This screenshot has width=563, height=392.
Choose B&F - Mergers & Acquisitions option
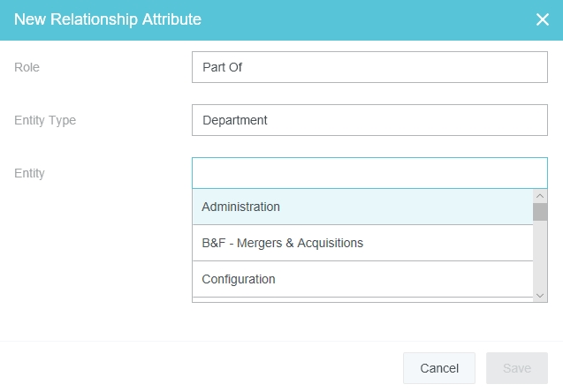(362, 243)
